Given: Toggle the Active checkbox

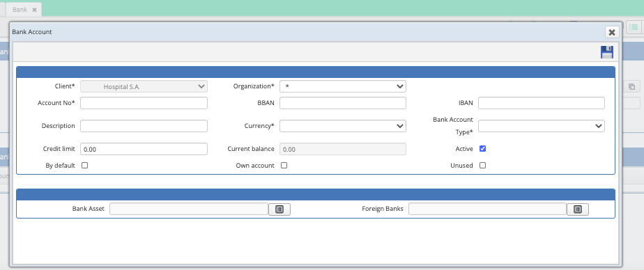Looking at the screenshot, I should point(482,148).
